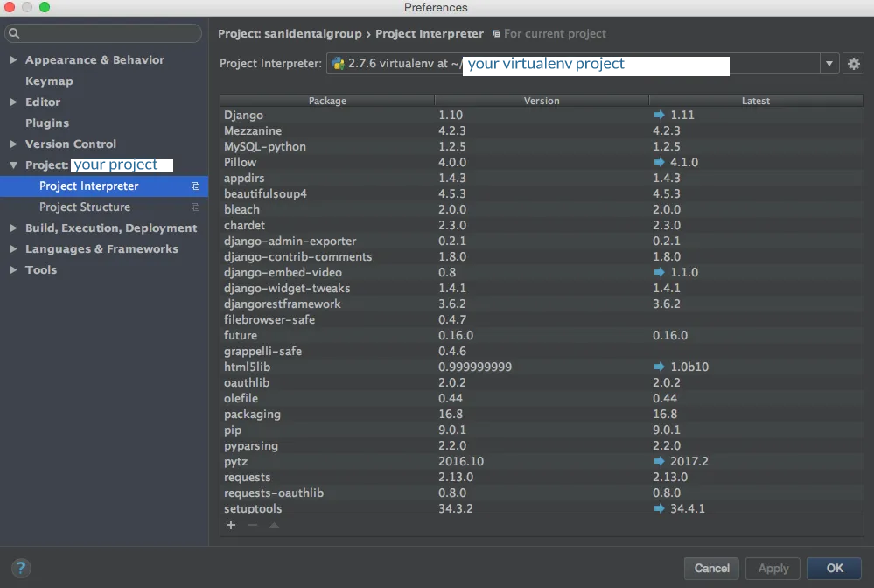Click the OK button

[x=834, y=569]
